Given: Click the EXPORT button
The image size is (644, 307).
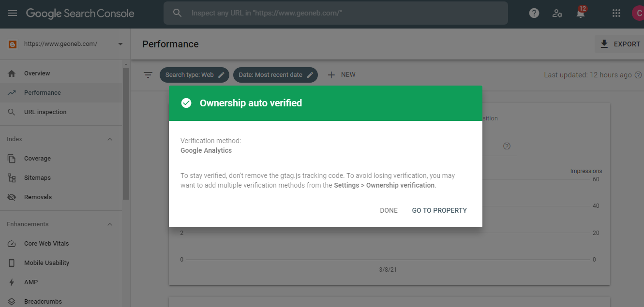Looking at the screenshot, I should pos(620,44).
